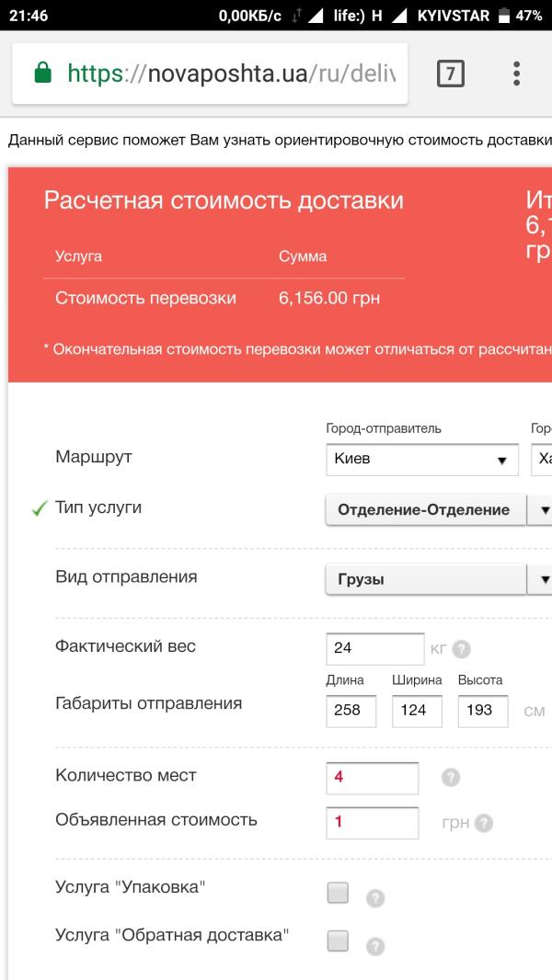Open help icon beside Количество мест

(x=451, y=778)
